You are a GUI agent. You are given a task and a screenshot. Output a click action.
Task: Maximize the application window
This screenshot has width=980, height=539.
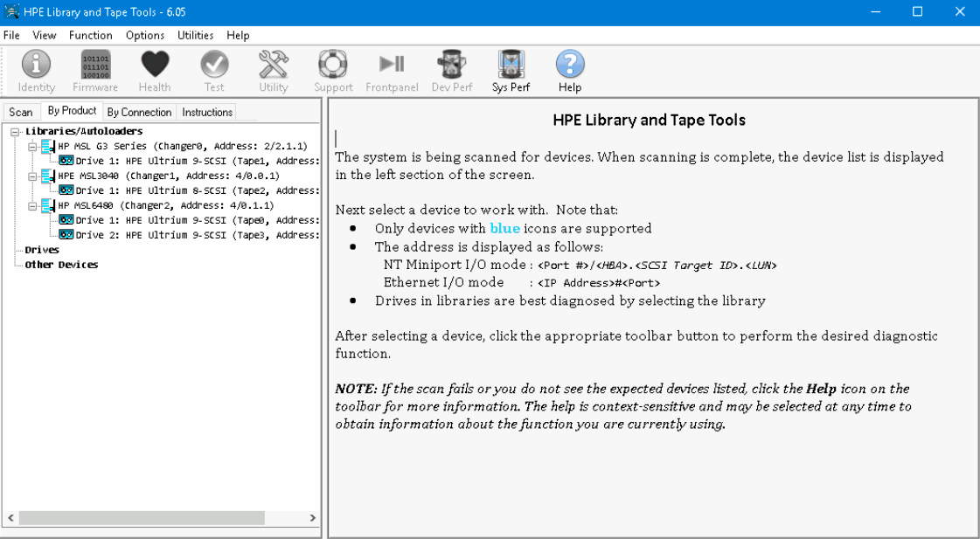click(x=918, y=12)
